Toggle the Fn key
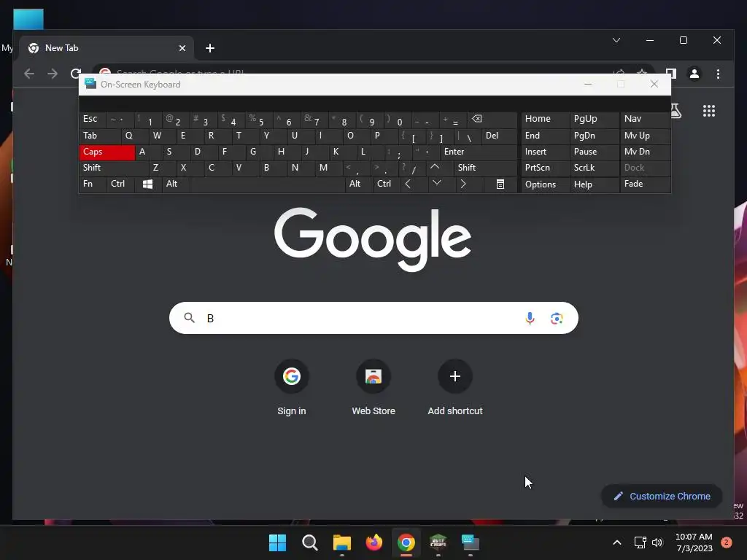Viewport: 747px width, 560px height. click(93, 184)
